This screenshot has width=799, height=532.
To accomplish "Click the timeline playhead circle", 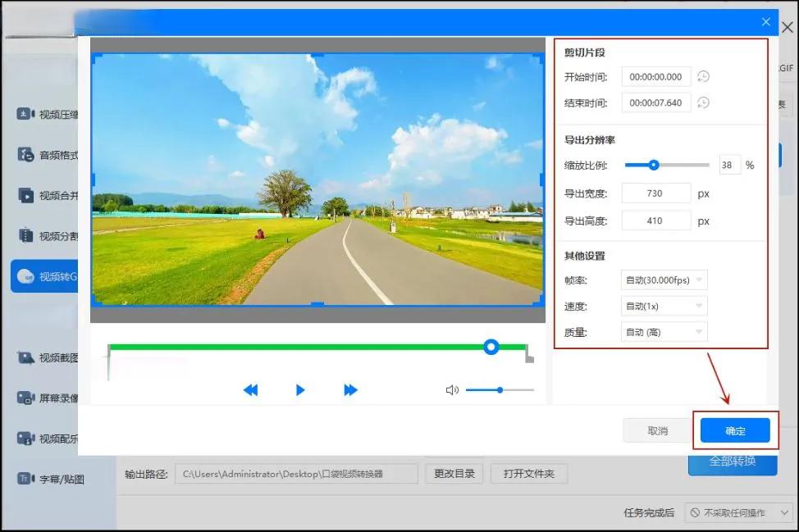I will 491,348.
